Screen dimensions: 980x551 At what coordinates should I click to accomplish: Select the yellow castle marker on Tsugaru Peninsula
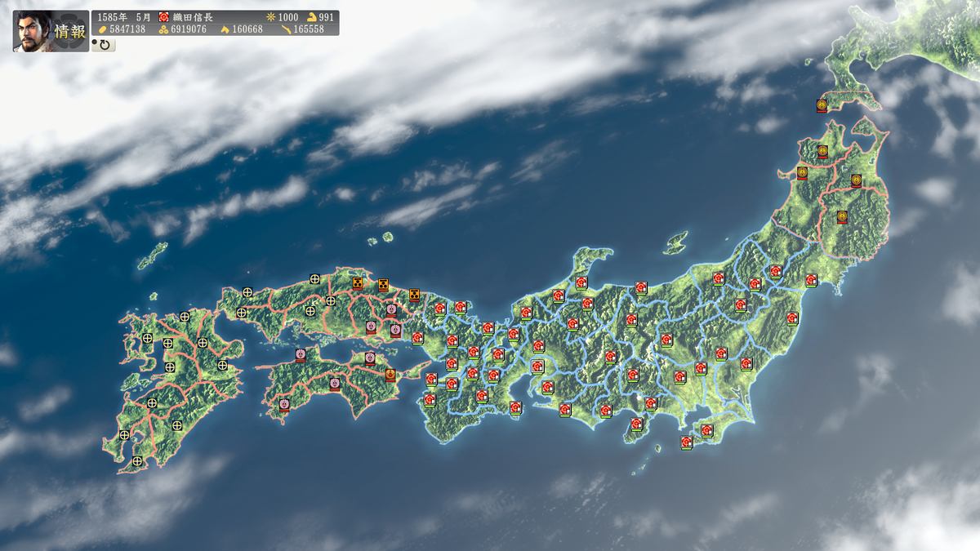point(822,152)
